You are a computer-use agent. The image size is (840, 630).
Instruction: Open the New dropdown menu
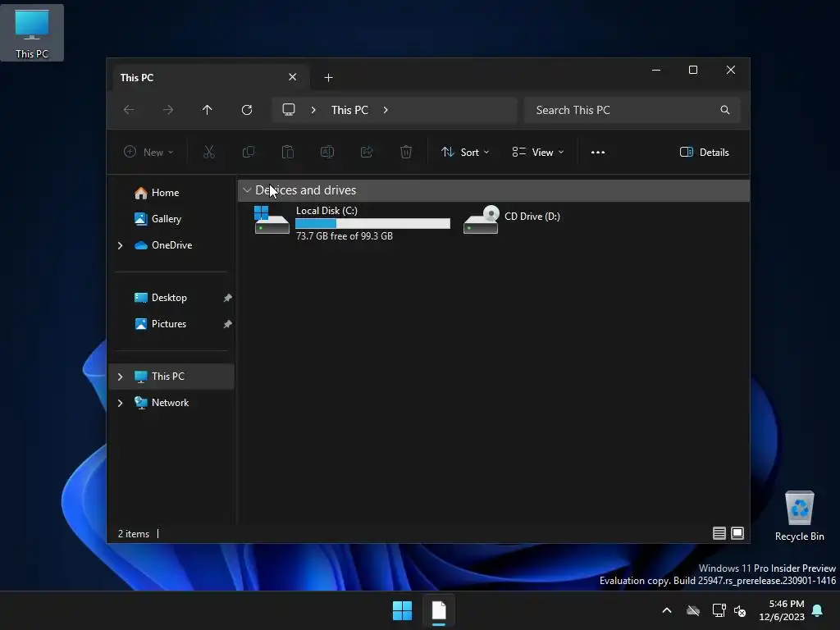click(148, 152)
